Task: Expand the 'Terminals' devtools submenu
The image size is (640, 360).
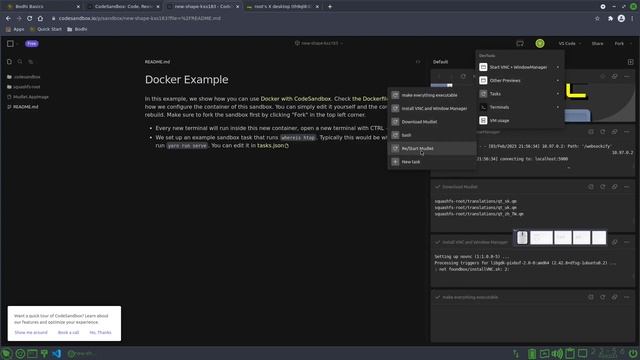Action: pos(520,107)
